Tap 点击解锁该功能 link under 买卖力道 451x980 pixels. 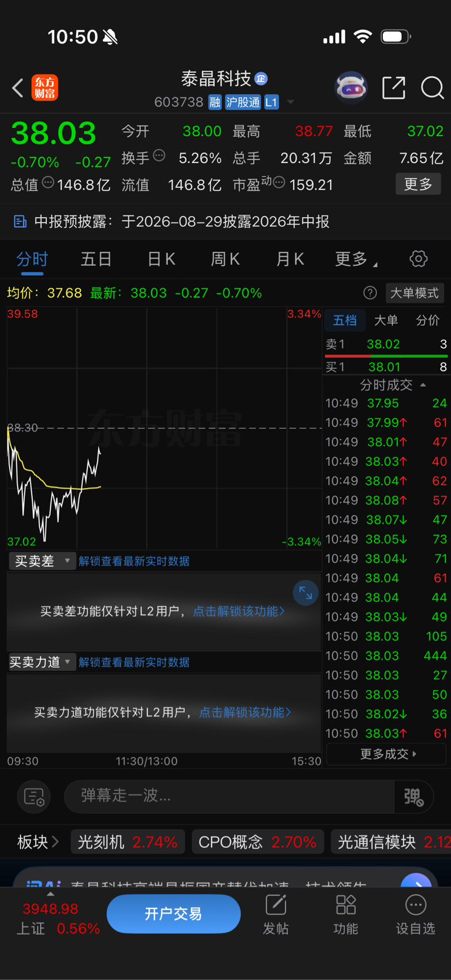[x=245, y=712]
